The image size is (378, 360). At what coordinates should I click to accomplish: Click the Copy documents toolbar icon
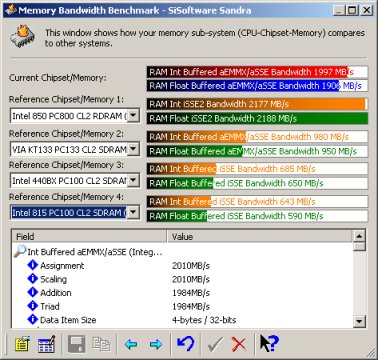[101, 344]
